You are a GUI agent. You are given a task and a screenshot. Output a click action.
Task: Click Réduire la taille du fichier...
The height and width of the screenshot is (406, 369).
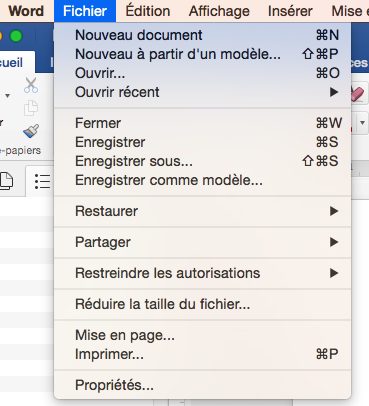pyautogui.click(x=202, y=304)
